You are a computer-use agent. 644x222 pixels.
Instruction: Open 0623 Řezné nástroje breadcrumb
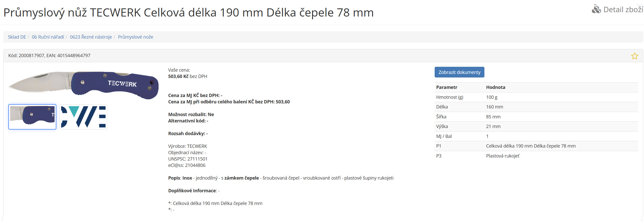click(x=91, y=37)
